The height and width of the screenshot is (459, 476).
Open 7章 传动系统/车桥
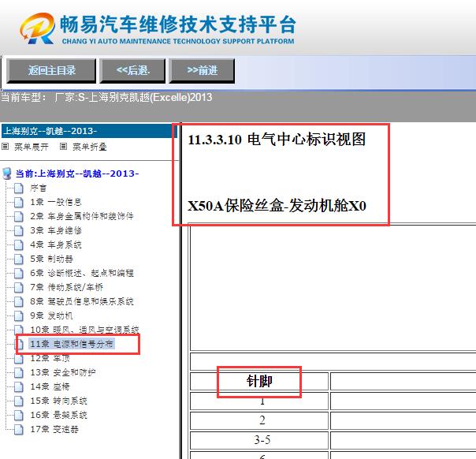tap(66, 287)
